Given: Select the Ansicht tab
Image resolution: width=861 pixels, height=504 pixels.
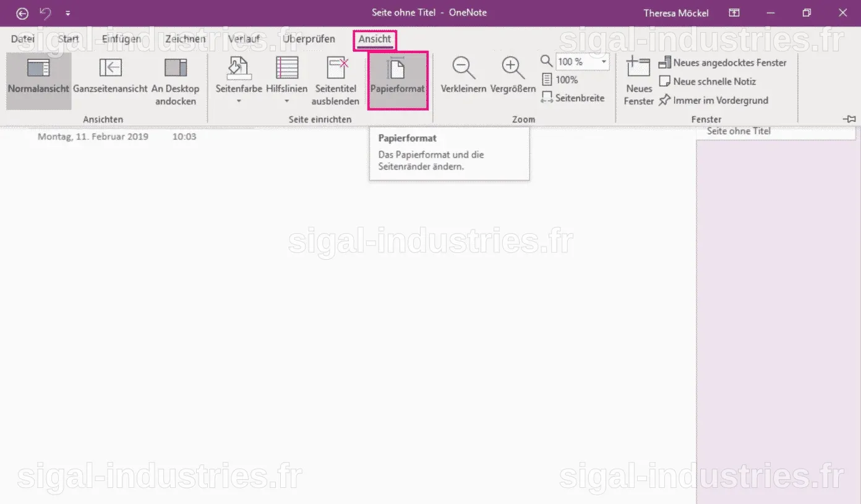Looking at the screenshot, I should coord(375,39).
